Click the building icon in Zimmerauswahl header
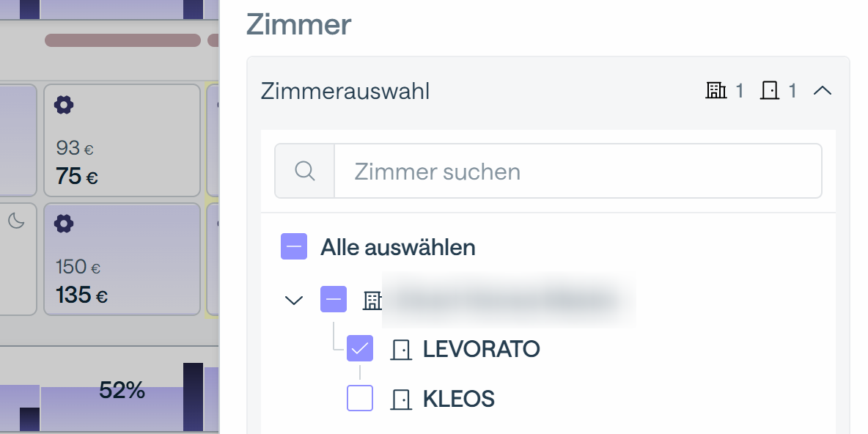 pyautogui.click(x=716, y=91)
